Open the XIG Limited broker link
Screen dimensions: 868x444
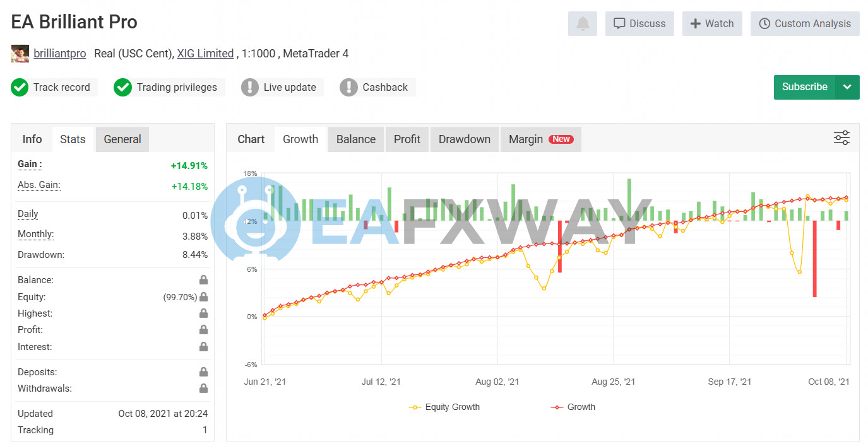(x=205, y=54)
